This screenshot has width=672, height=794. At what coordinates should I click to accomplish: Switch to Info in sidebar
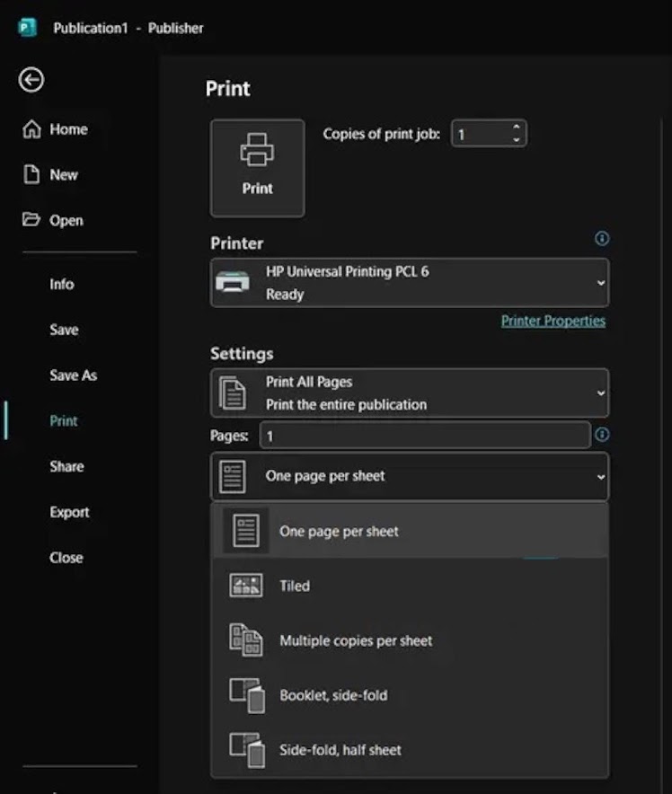[x=62, y=284]
